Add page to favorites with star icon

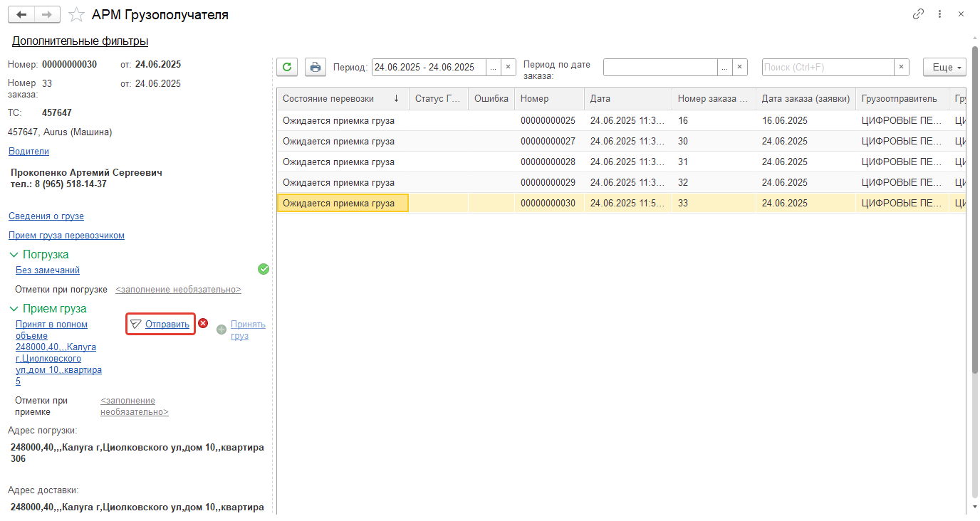click(x=76, y=14)
